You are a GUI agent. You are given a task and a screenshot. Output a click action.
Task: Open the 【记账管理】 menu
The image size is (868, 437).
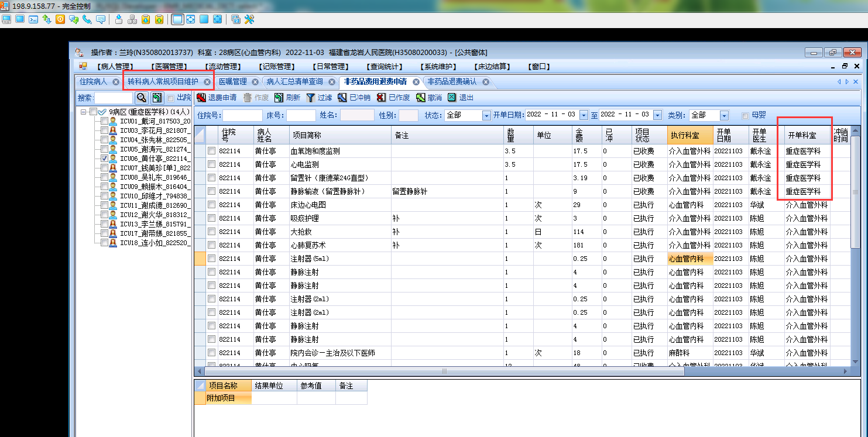(x=277, y=67)
